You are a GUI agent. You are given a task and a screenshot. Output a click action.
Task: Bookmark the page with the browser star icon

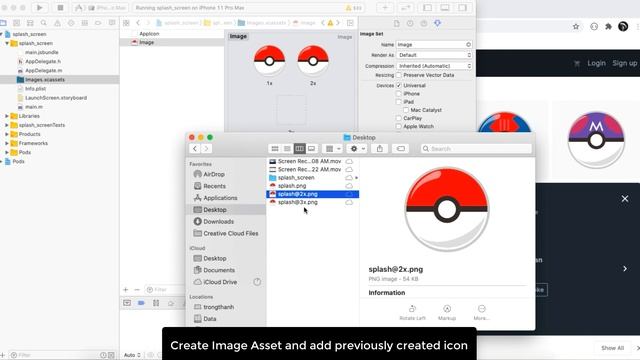(x=576, y=27)
